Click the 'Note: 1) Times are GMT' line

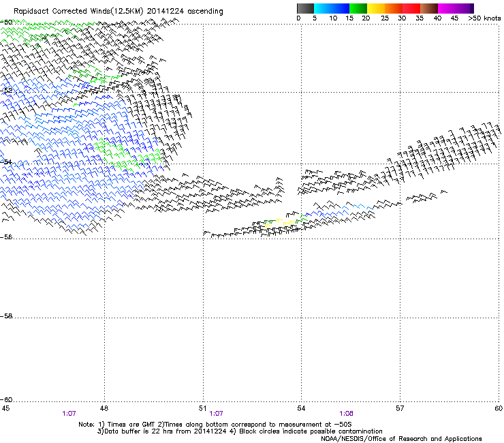pos(215,425)
